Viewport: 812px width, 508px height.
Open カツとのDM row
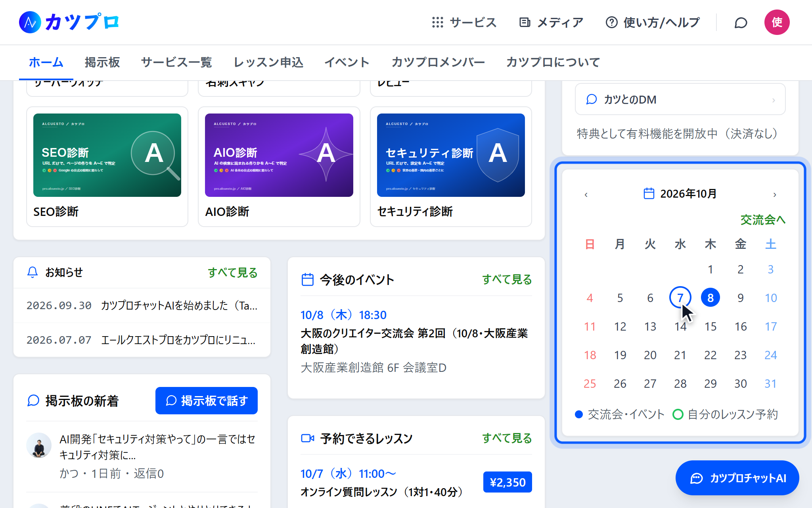(x=680, y=99)
